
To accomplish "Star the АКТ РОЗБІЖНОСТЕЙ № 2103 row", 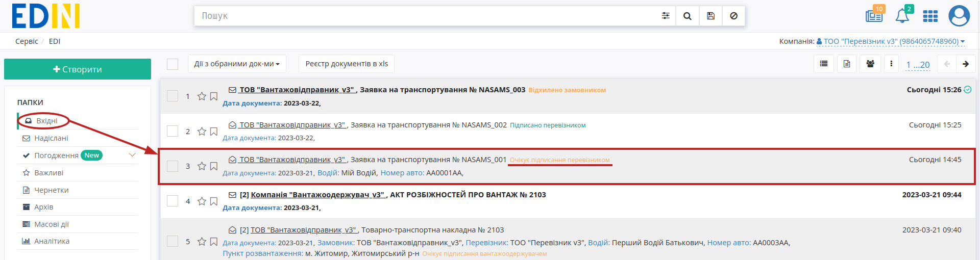I will point(202,201).
